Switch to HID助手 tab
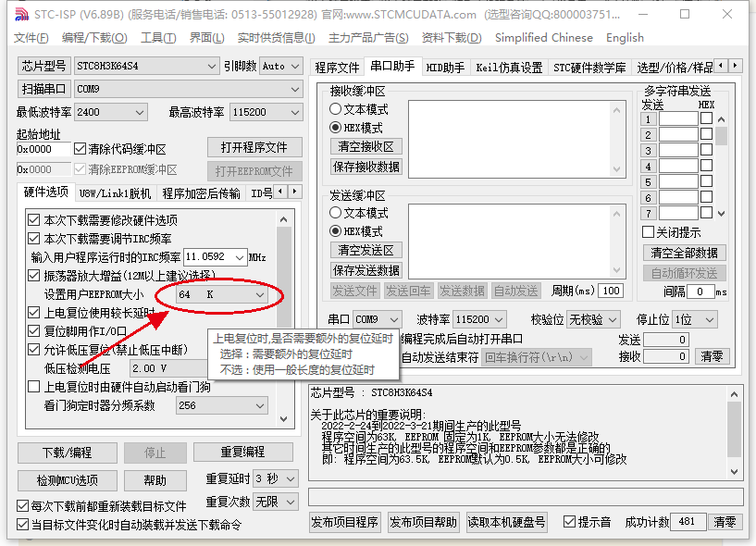The image size is (756, 546). coord(445,68)
